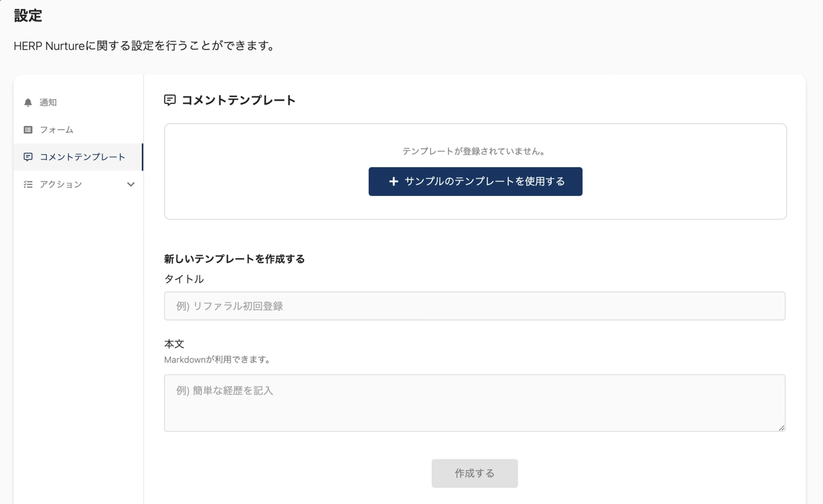Click the checklist icon beside アクション

(x=28, y=184)
